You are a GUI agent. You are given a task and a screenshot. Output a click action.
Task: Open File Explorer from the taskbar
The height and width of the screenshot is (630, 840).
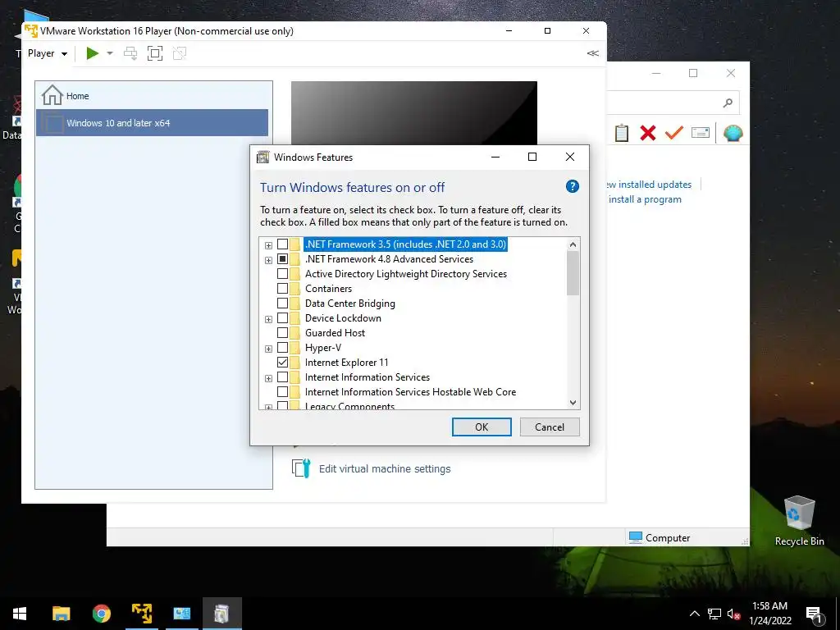click(x=61, y=614)
